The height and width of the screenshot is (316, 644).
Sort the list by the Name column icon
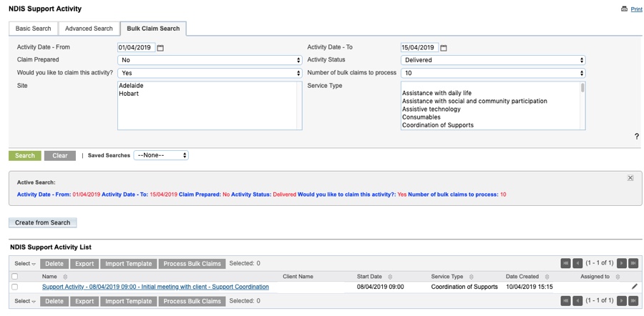click(x=65, y=277)
